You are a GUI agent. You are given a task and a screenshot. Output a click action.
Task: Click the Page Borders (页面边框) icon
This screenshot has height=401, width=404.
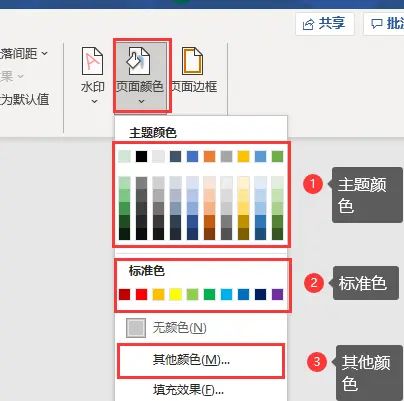point(192,61)
